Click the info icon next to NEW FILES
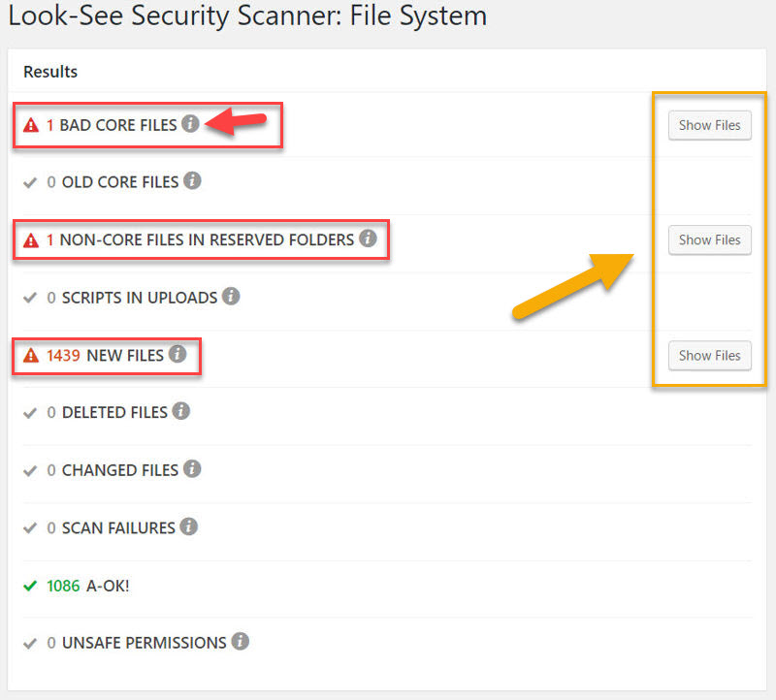This screenshot has width=776, height=700. [x=178, y=354]
